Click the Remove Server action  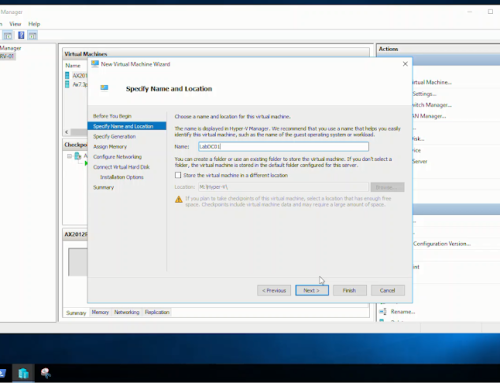point(420,161)
